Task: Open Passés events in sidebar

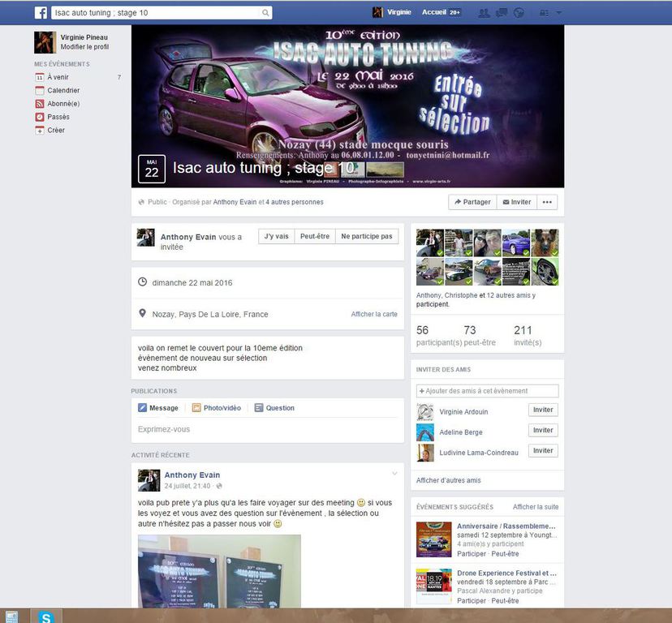Action: [x=58, y=117]
